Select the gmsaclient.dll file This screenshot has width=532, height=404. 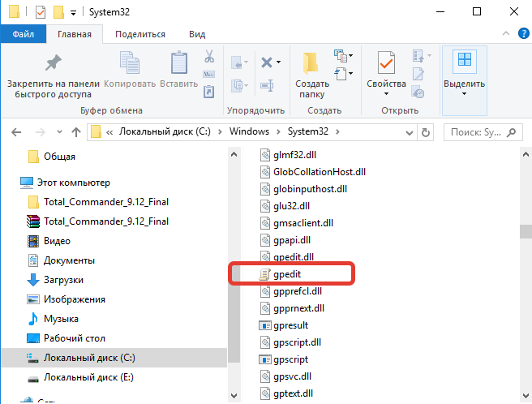click(297, 223)
